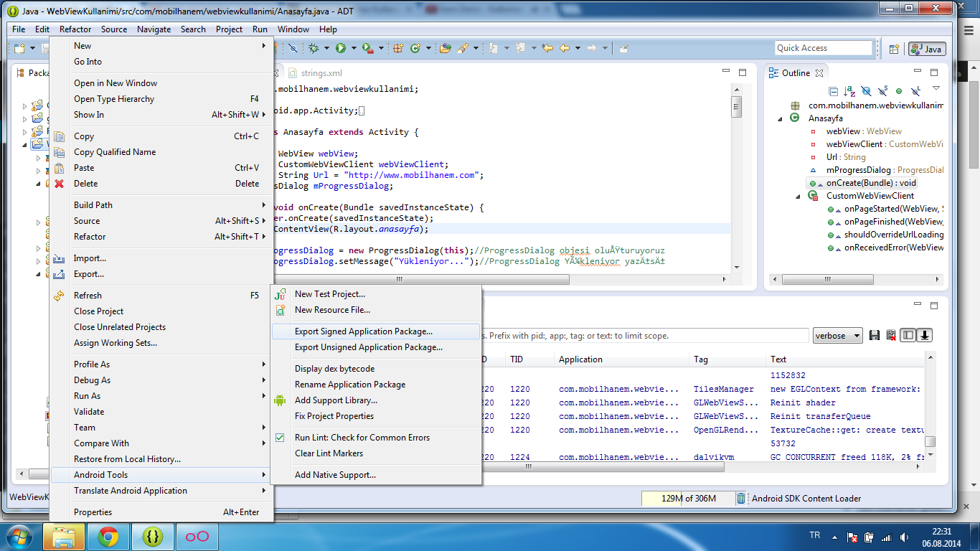
Task: Collapse the Anasayfa class in Outline
Action: click(x=781, y=118)
